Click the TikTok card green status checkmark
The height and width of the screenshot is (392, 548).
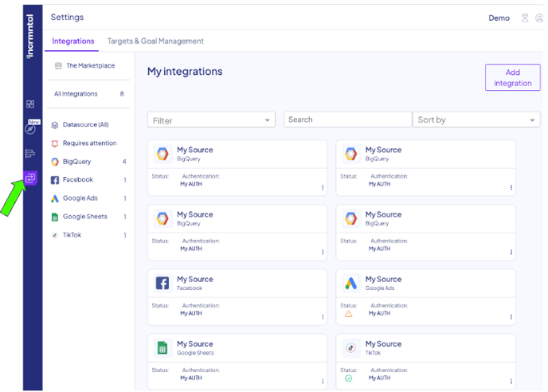click(x=348, y=378)
